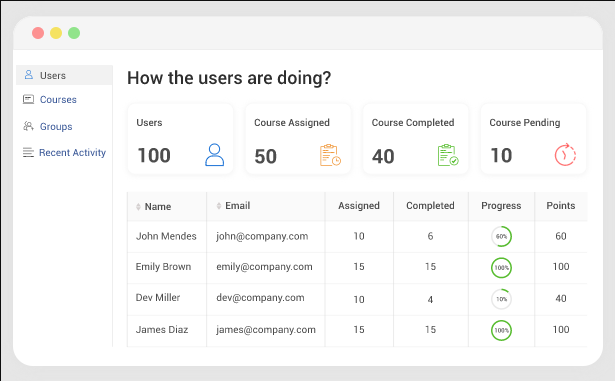Click Dev Miller 10% progress ring
This screenshot has height=381, width=615.
pos(501,299)
